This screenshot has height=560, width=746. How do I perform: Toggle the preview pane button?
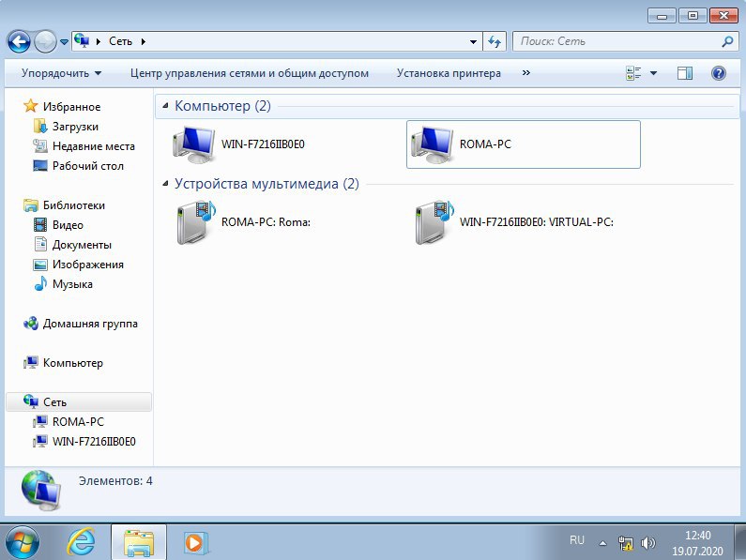click(x=685, y=73)
